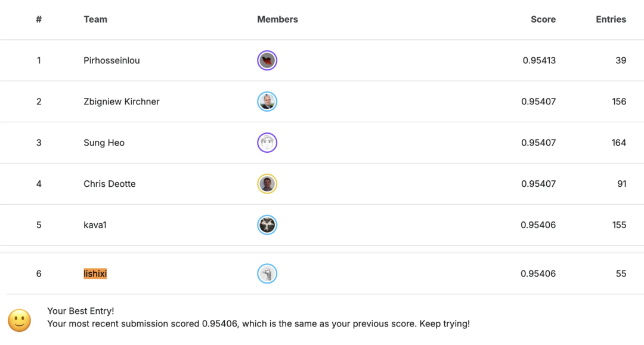Click the Entries column header
Image resolution: width=644 pixels, height=345 pixels.
pos(611,19)
